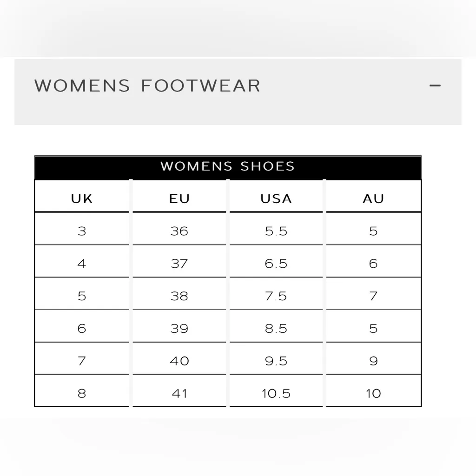Select the USA size 8.5 cell

276,329
